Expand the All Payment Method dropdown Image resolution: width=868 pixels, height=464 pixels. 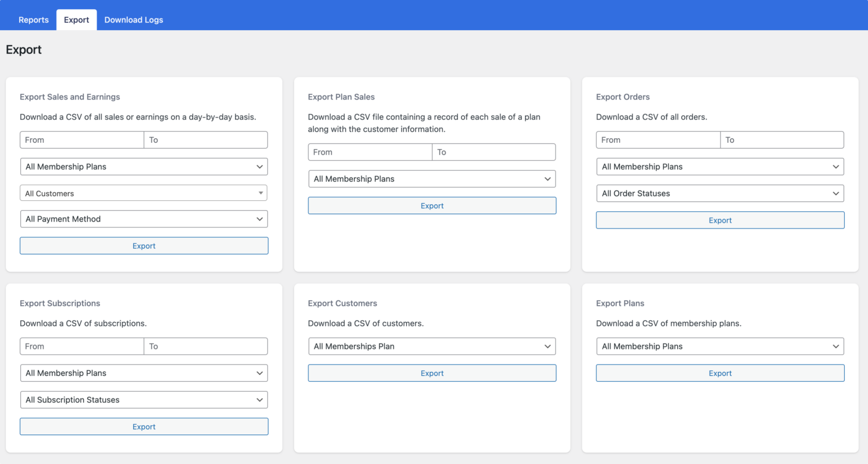(144, 219)
